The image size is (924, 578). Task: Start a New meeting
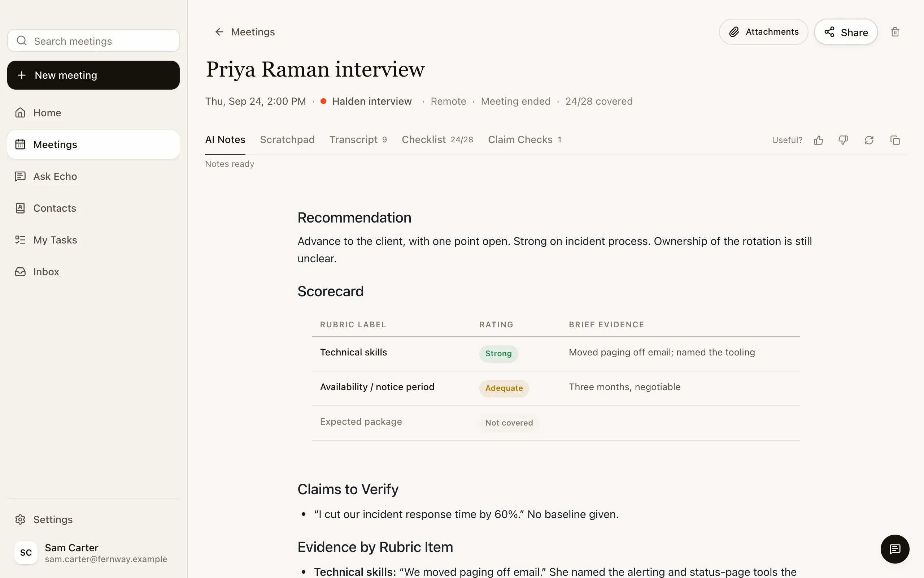click(x=93, y=75)
